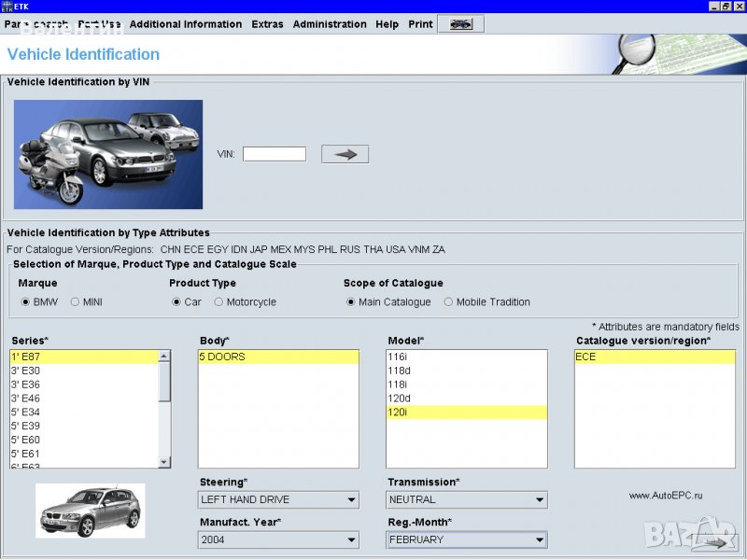Click the 1 Series car preview thumbnail
The image size is (747, 560).
(x=90, y=511)
